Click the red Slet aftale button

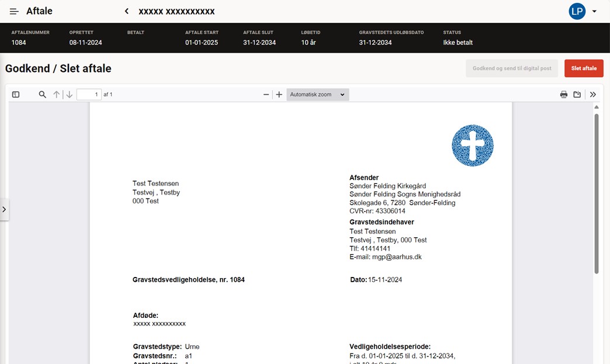[584, 68]
